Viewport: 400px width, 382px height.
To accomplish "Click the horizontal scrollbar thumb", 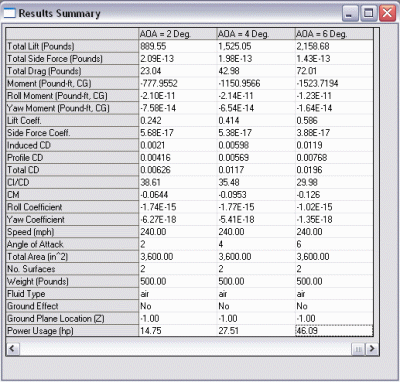I will pos(358,349).
